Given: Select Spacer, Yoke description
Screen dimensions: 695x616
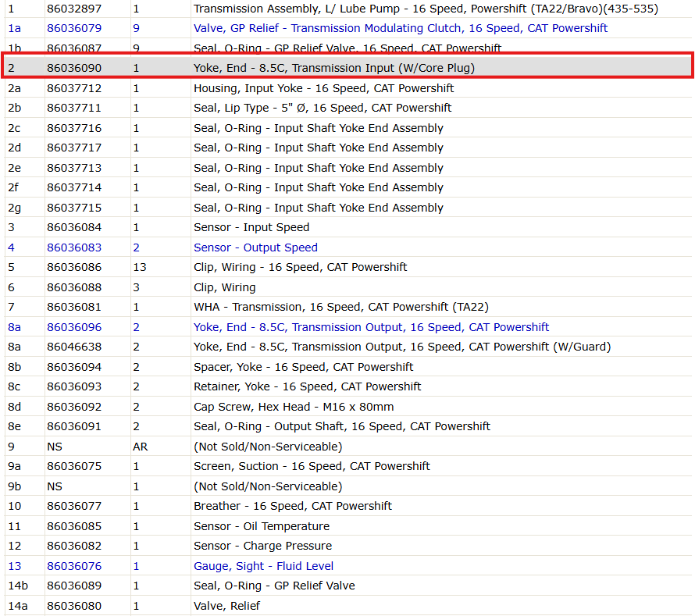Looking at the screenshot, I should click(x=303, y=367).
